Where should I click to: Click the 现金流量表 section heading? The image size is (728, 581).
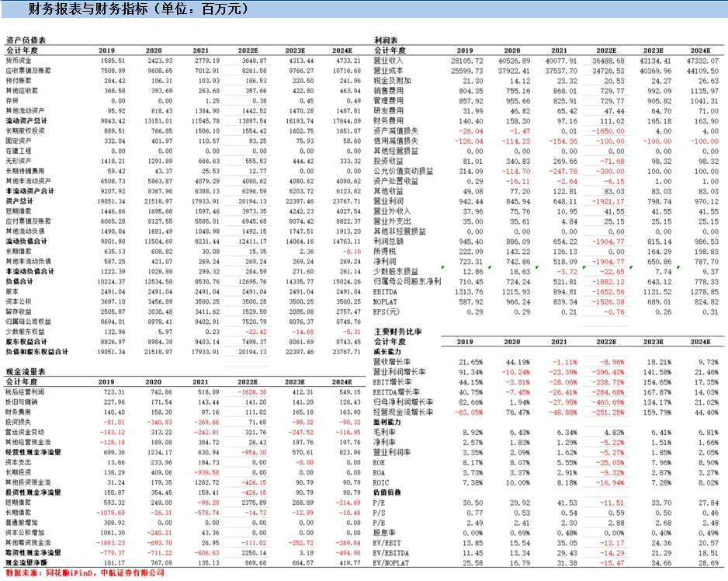tap(26, 372)
